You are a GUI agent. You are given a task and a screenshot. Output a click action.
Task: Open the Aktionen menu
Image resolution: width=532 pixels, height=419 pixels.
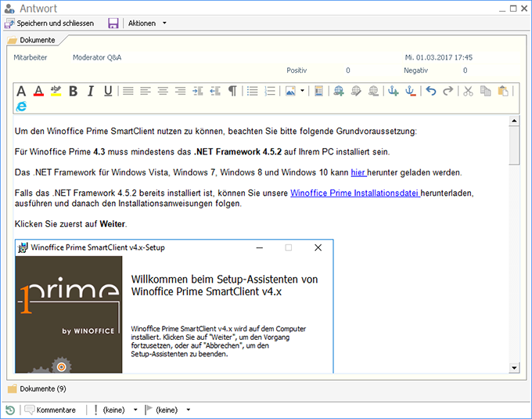click(x=142, y=23)
